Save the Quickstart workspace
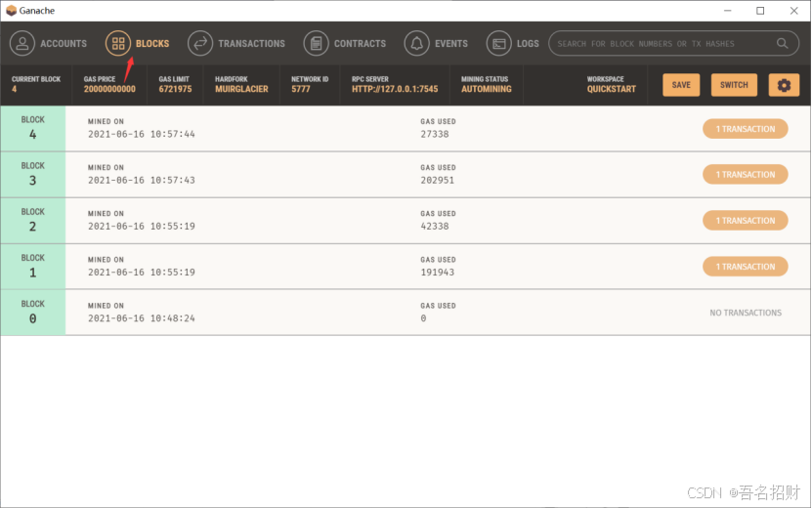The image size is (812, 508). click(681, 85)
